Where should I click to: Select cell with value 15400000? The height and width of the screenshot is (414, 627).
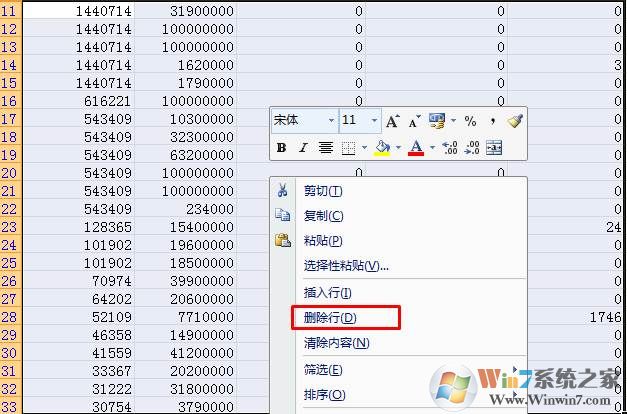click(186, 227)
